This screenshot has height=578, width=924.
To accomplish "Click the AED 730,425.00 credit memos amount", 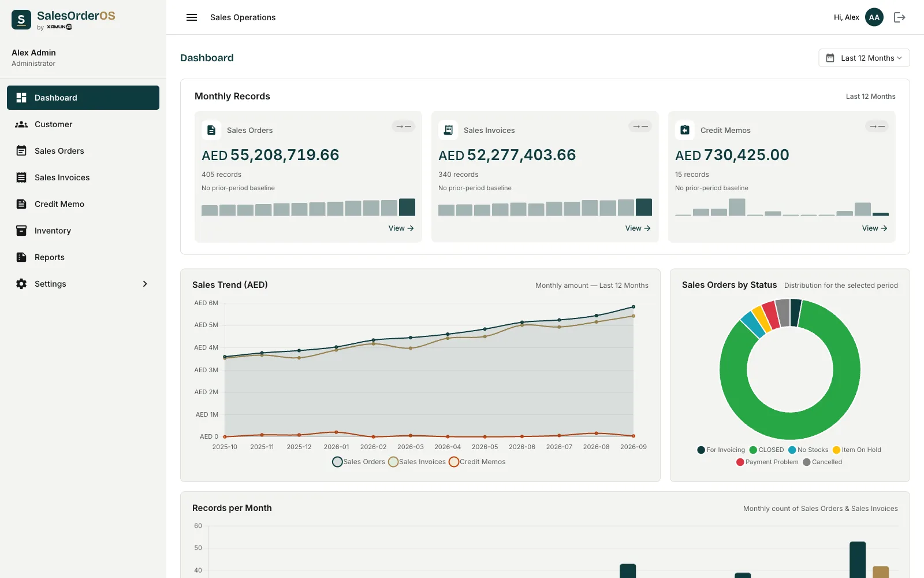I will pyautogui.click(x=732, y=155).
